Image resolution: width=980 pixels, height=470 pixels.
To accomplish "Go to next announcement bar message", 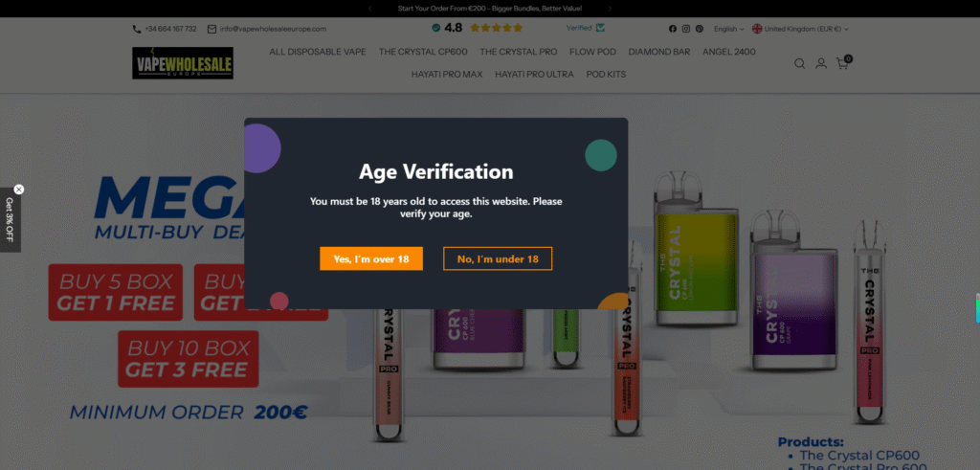I will click(610, 9).
